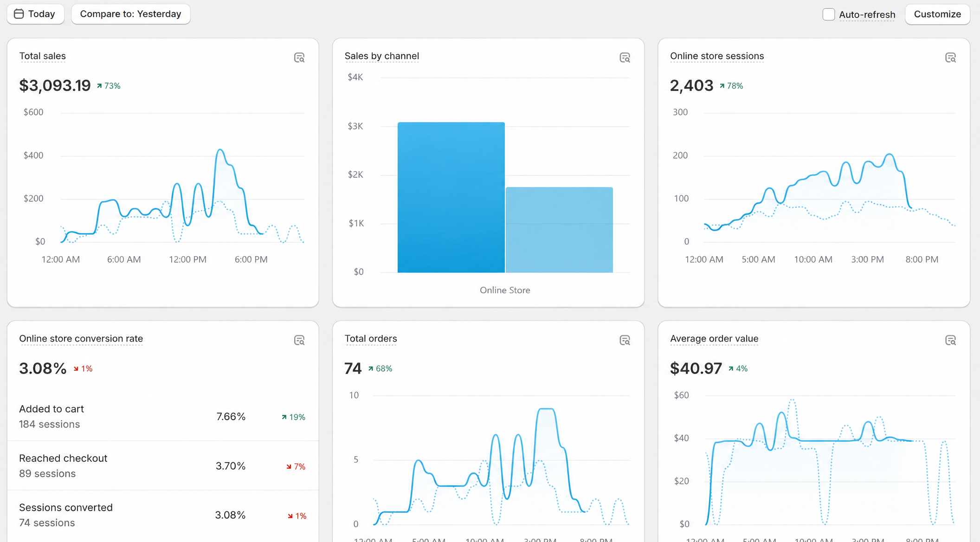The width and height of the screenshot is (980, 542).
Task: Click the $40.97 average order value
Action: 696,368
